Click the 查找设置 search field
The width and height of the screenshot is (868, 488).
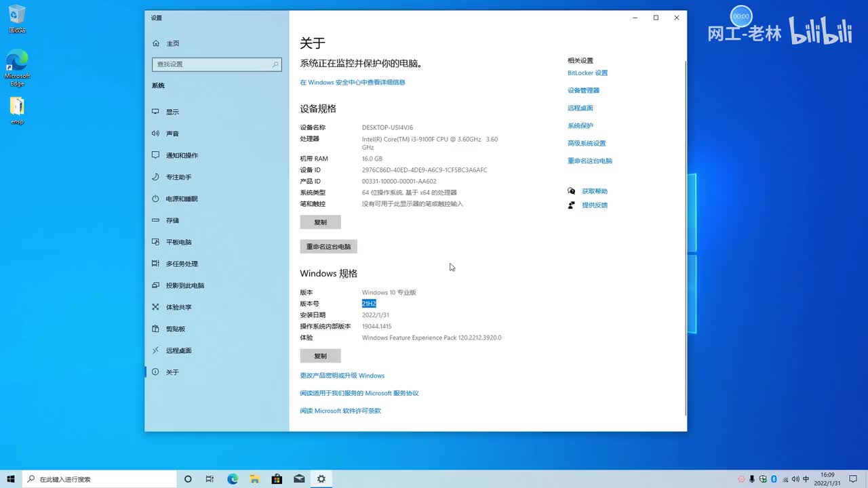(x=217, y=64)
